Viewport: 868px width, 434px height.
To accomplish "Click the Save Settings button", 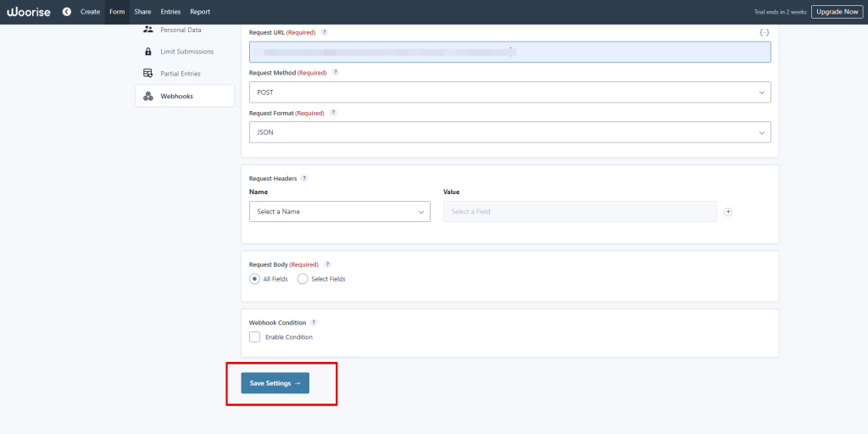I will coord(275,383).
